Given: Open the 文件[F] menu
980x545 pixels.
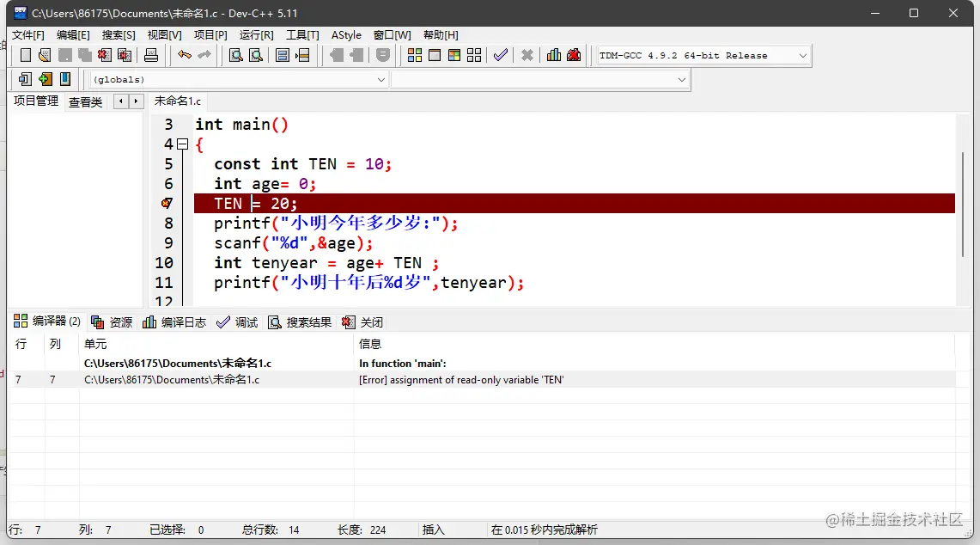Looking at the screenshot, I should coord(28,35).
